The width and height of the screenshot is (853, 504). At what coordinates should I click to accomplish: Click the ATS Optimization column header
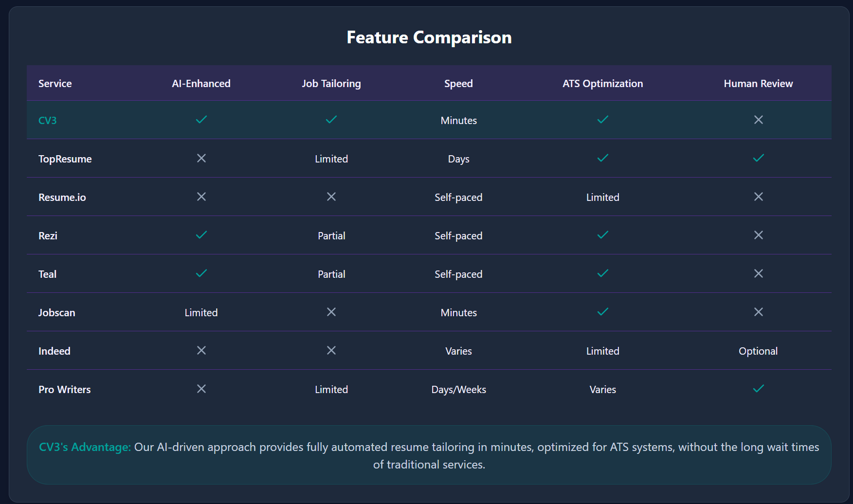click(x=602, y=84)
